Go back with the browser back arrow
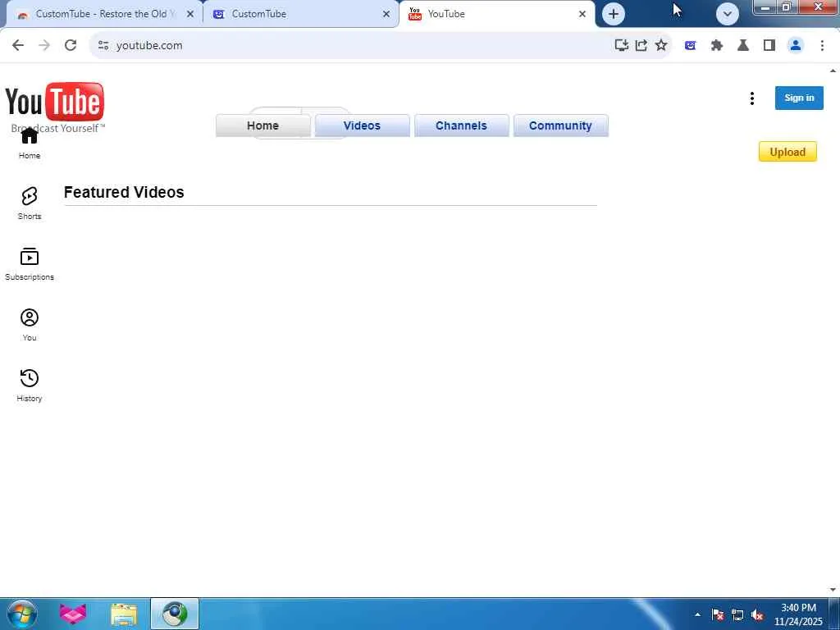840x630 pixels. [18, 46]
